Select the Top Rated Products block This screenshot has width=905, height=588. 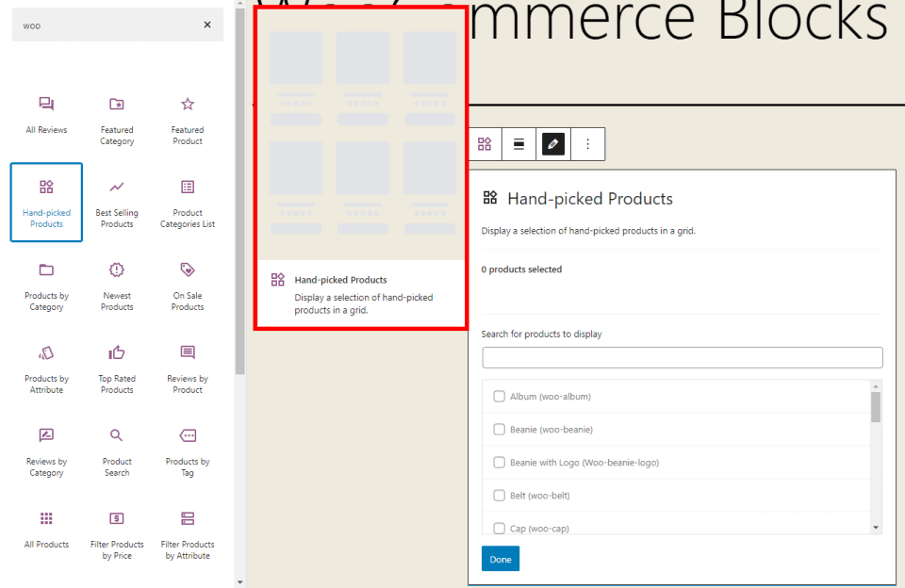[116, 366]
